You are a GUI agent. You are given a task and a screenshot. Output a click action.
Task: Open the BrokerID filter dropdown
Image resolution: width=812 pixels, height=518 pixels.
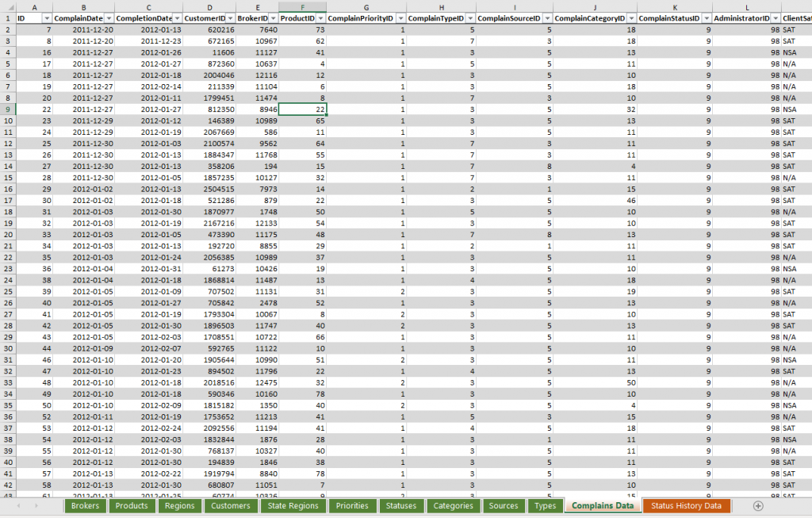pos(272,18)
